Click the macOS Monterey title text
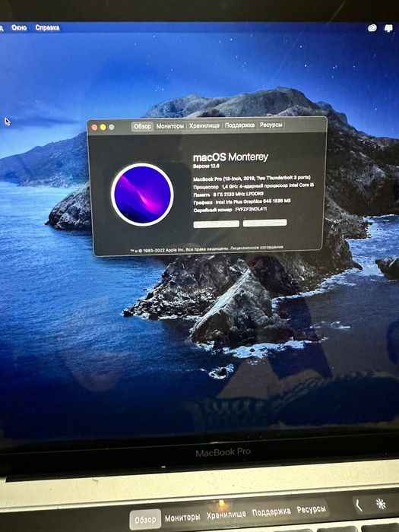Image resolution: width=399 pixels, height=532 pixels. (230, 157)
